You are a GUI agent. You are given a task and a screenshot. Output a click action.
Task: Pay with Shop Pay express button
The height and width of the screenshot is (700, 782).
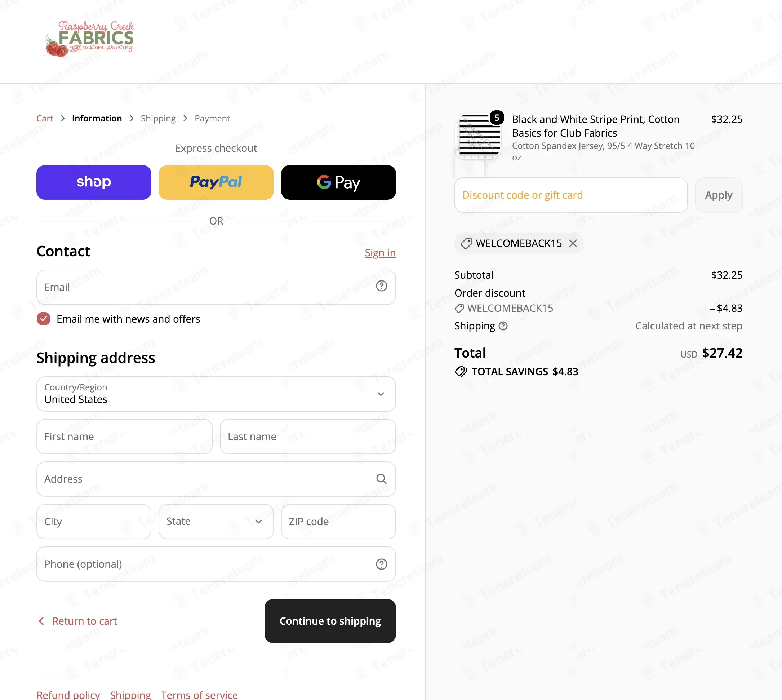[x=94, y=182]
